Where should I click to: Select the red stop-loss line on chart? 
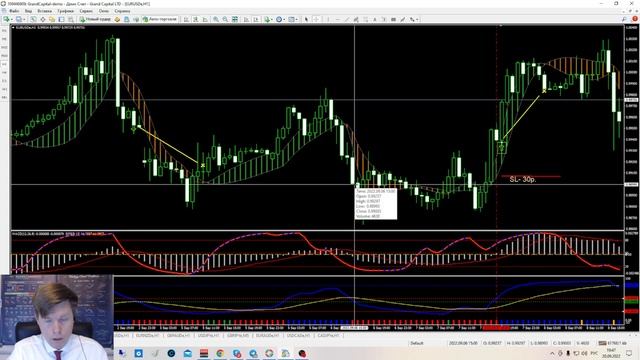point(531,176)
